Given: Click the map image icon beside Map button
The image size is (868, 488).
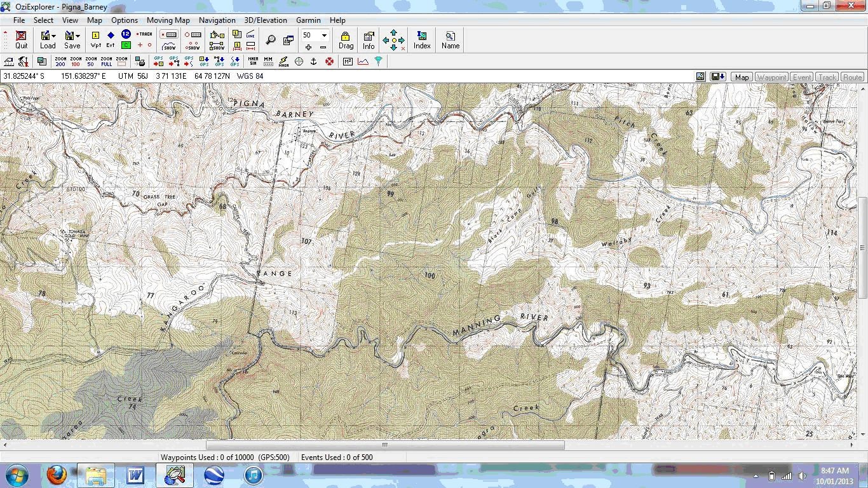Looking at the screenshot, I should tap(700, 77).
